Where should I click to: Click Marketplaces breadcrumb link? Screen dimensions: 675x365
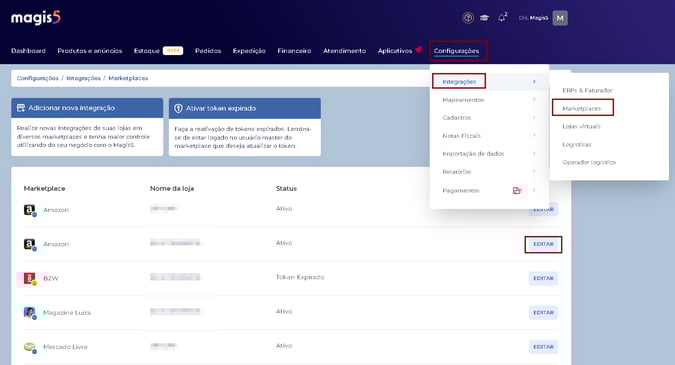click(x=128, y=78)
